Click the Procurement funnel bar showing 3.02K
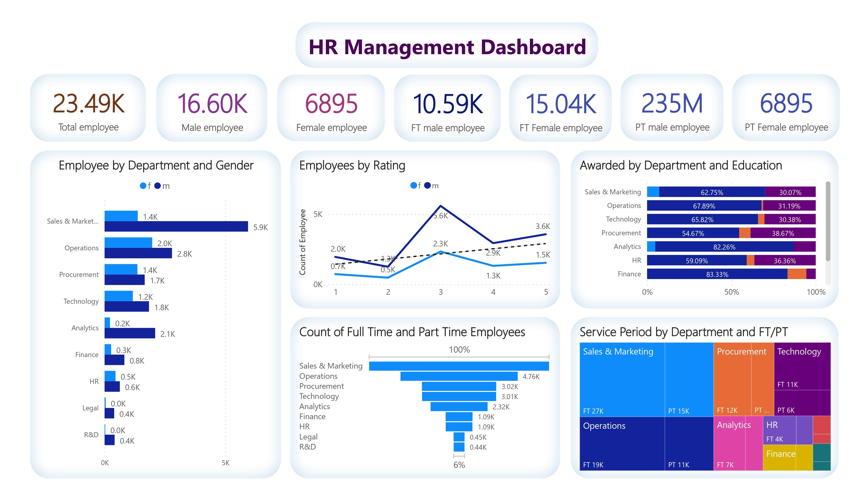 (459, 386)
